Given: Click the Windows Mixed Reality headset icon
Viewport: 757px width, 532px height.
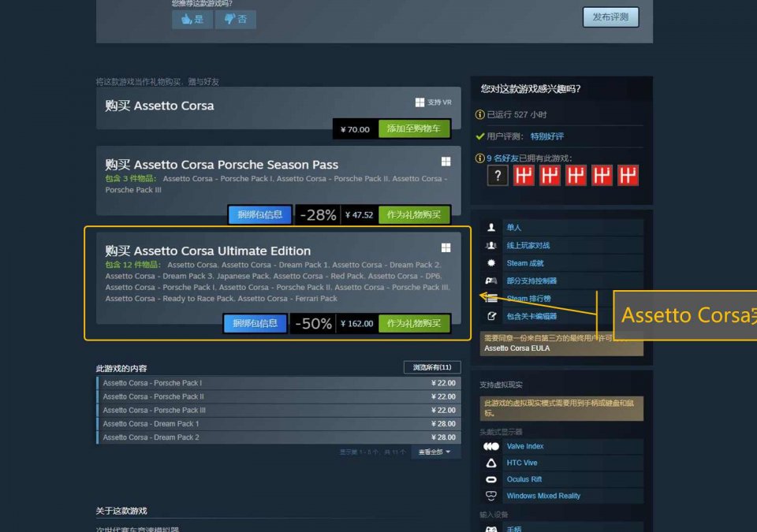Looking at the screenshot, I should 491,496.
